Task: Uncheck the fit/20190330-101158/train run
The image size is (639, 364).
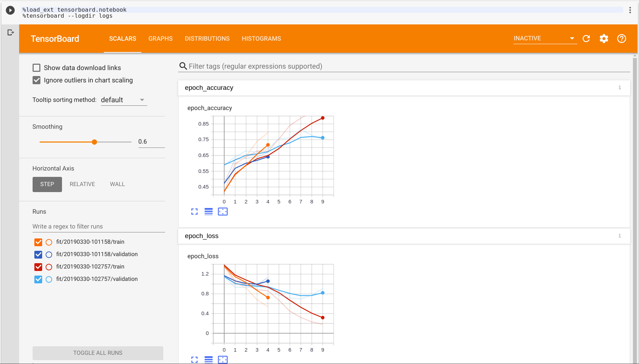Action: [38, 242]
